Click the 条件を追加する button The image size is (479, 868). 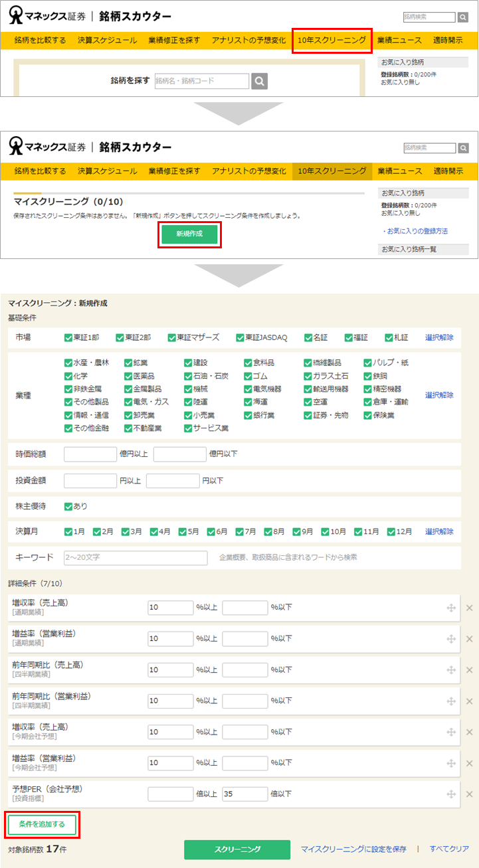pyautogui.click(x=43, y=824)
